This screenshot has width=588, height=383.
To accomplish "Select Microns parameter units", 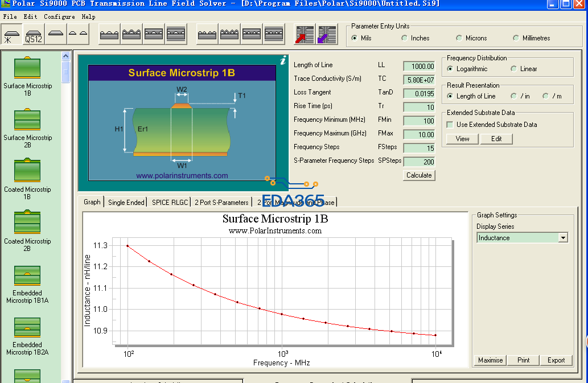I will click(x=471, y=38).
